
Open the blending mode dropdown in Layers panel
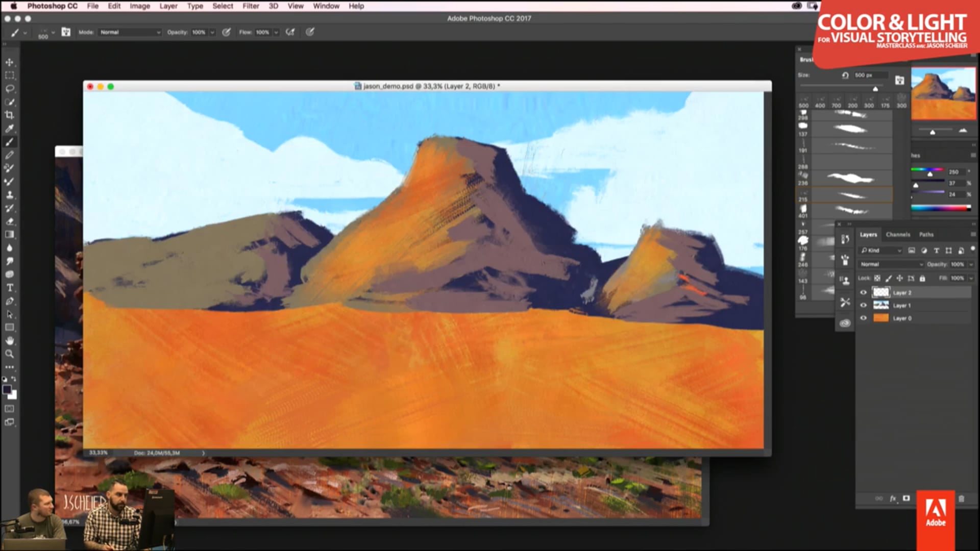890,264
